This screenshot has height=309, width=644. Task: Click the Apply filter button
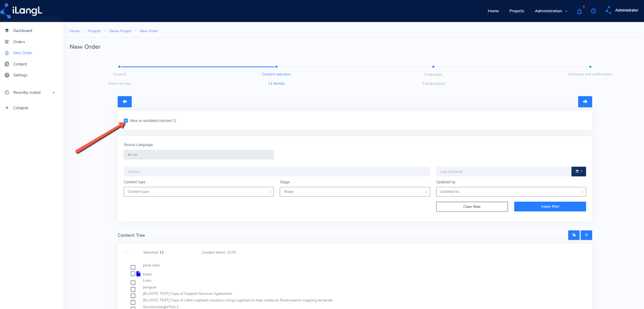pos(550,206)
